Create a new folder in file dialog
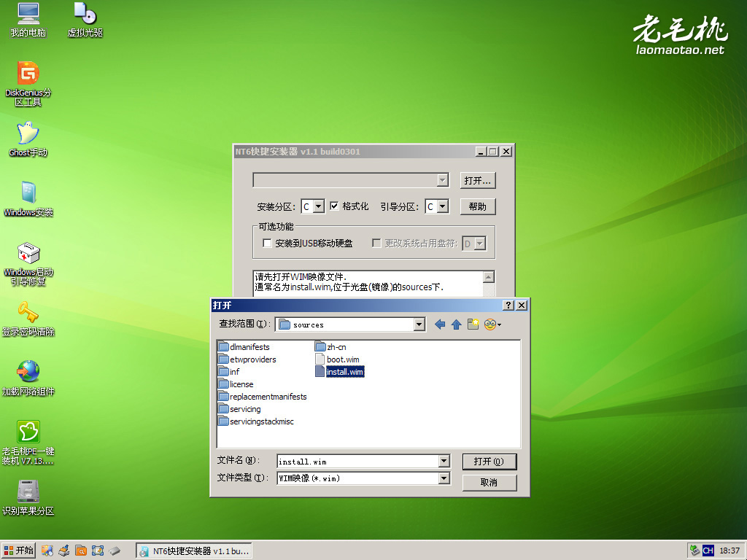 (x=473, y=324)
